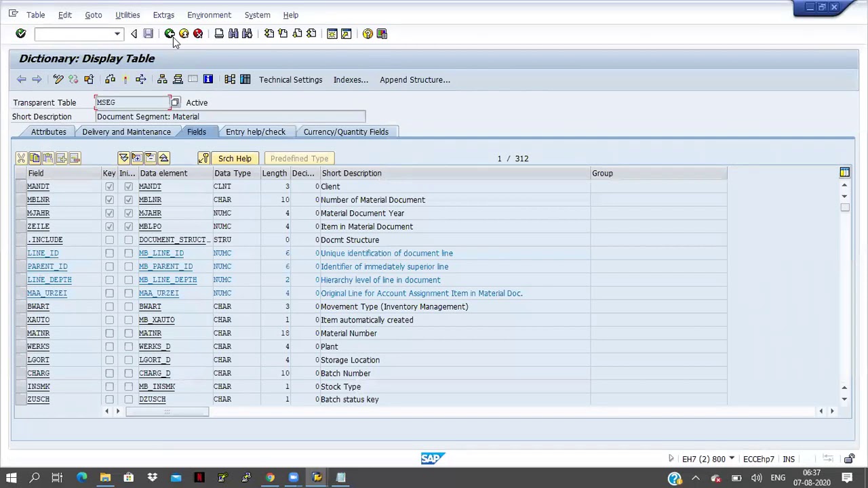868x488 pixels.
Task: Open the Environment menu
Action: (x=209, y=15)
